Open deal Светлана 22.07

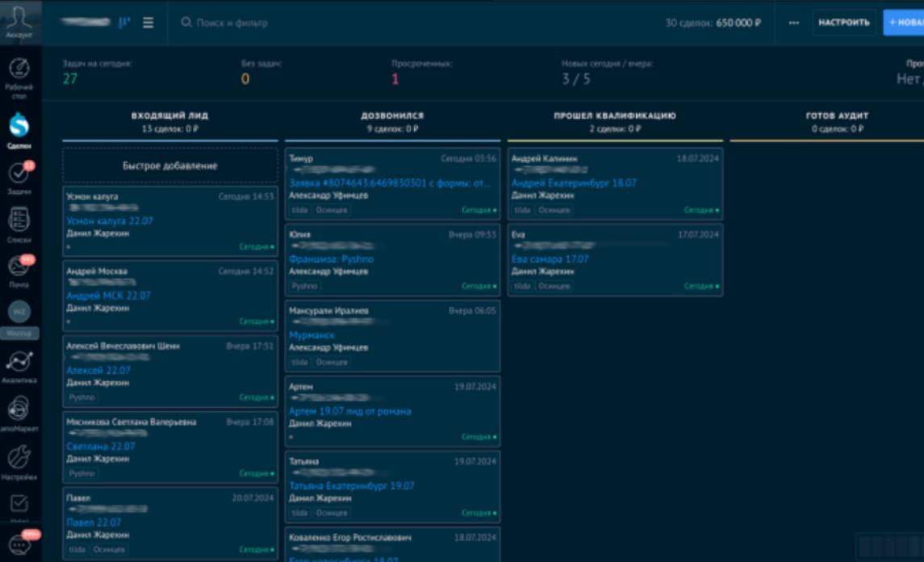pos(101,447)
